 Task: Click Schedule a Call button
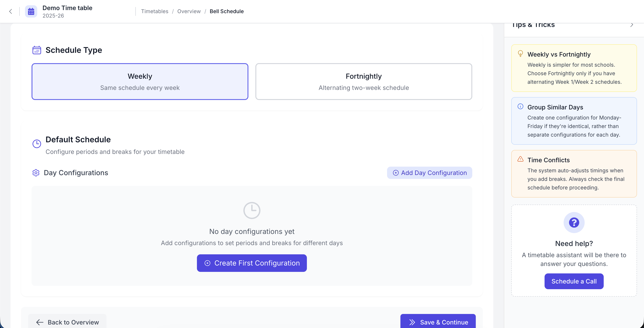coord(574,281)
